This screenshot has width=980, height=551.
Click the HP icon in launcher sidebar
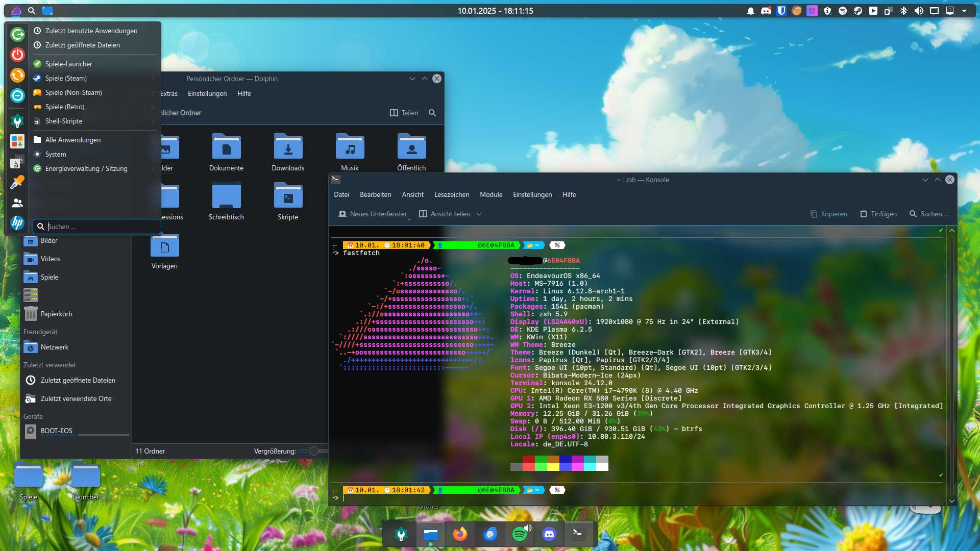coord(17,222)
